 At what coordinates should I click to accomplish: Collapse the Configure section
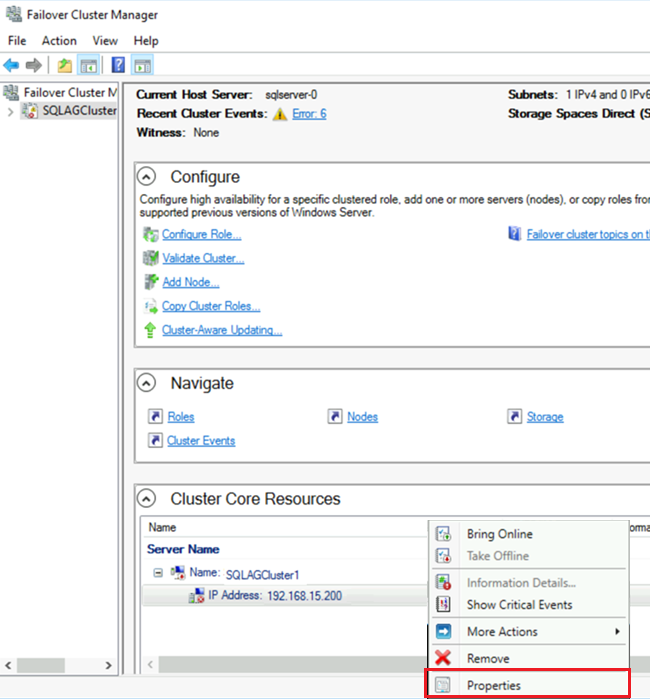coord(147,177)
